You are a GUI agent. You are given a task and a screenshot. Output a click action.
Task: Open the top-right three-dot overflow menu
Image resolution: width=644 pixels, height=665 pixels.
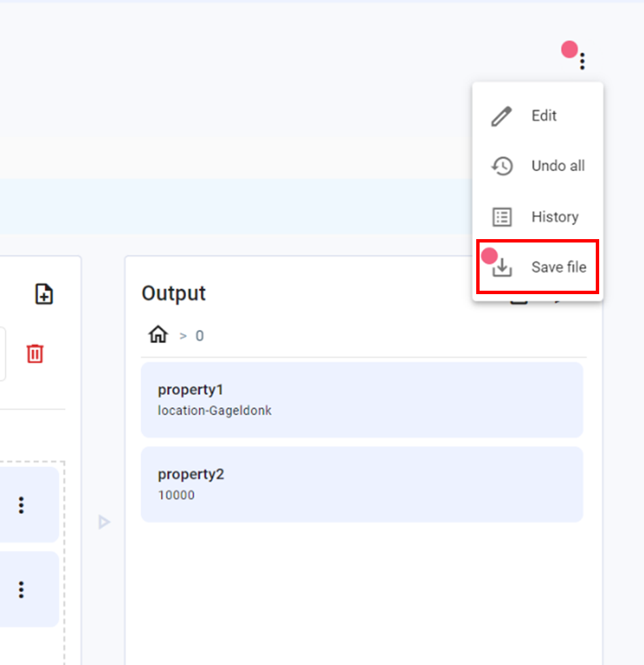click(582, 62)
